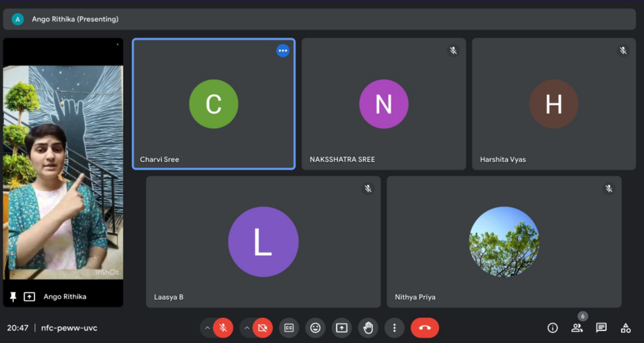The image size is (644, 343).
Task: Select Nithya Priya's participant tile
Action: (504, 242)
